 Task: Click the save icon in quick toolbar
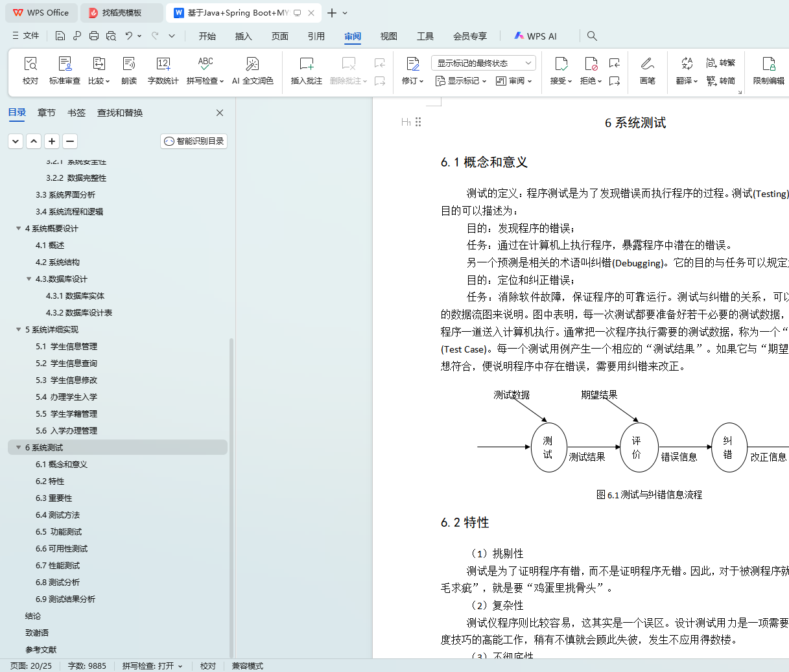(60, 36)
